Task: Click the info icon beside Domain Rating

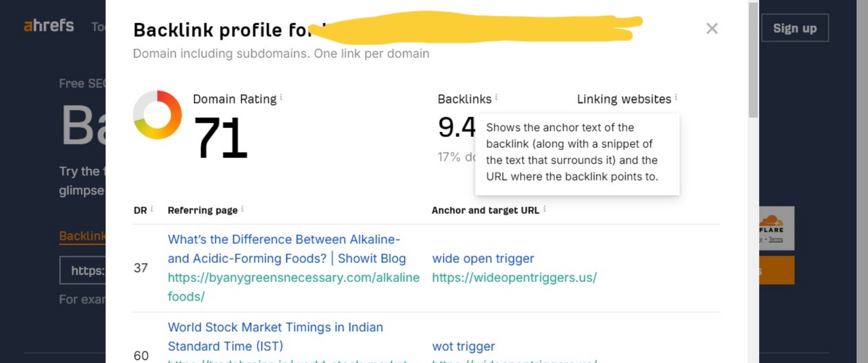Action: 281,97
